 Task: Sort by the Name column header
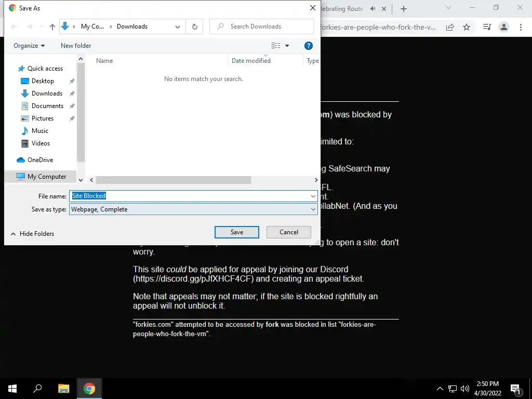(x=104, y=61)
